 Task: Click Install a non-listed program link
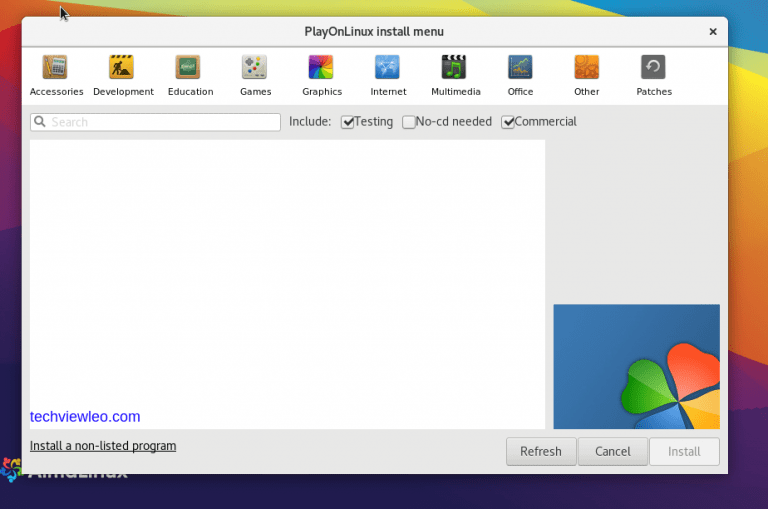[x=103, y=446]
